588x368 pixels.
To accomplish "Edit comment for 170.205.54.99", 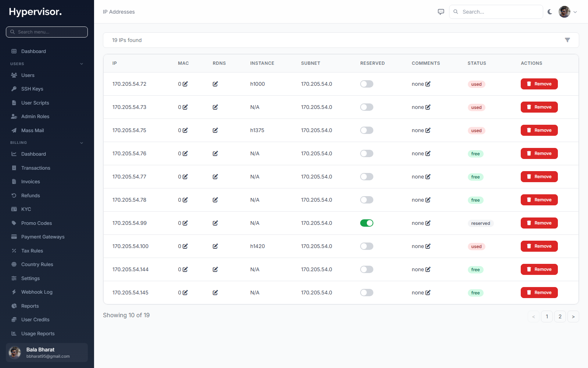I will coord(428,223).
